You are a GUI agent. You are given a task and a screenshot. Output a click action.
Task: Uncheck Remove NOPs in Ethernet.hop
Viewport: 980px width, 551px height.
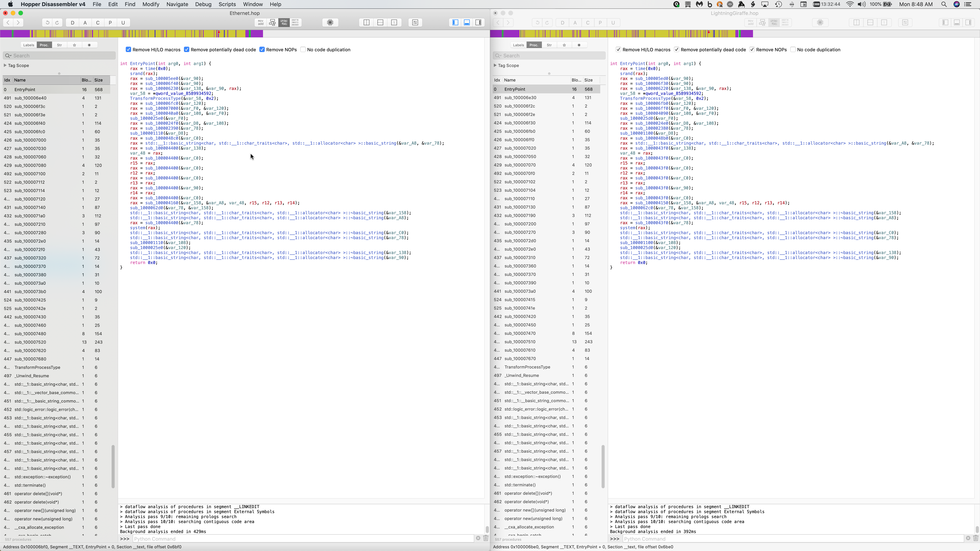(262, 49)
